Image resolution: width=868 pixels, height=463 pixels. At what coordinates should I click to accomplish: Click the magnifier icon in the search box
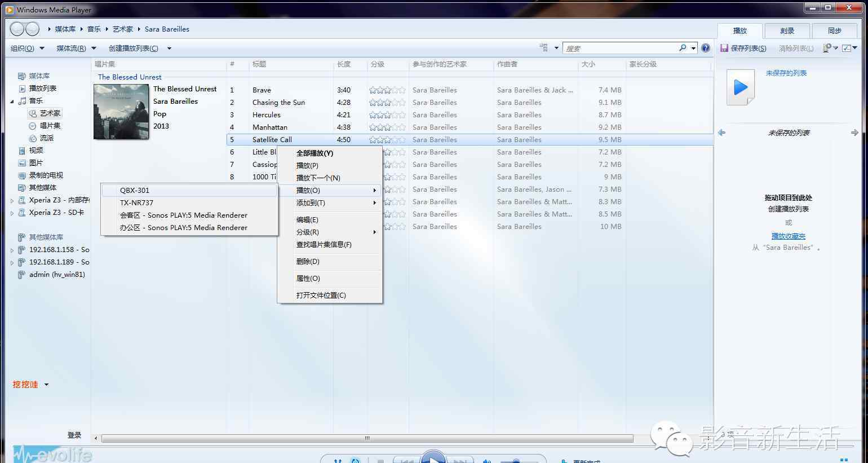pos(683,48)
